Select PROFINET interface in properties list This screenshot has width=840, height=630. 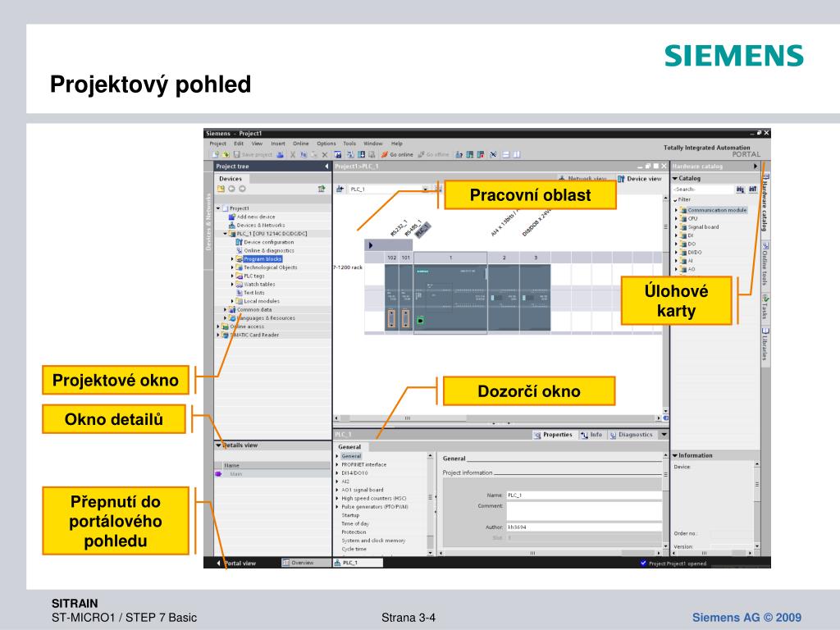pos(363,465)
